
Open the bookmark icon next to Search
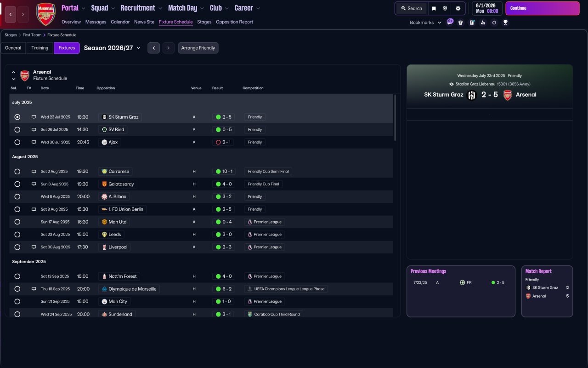(x=434, y=8)
